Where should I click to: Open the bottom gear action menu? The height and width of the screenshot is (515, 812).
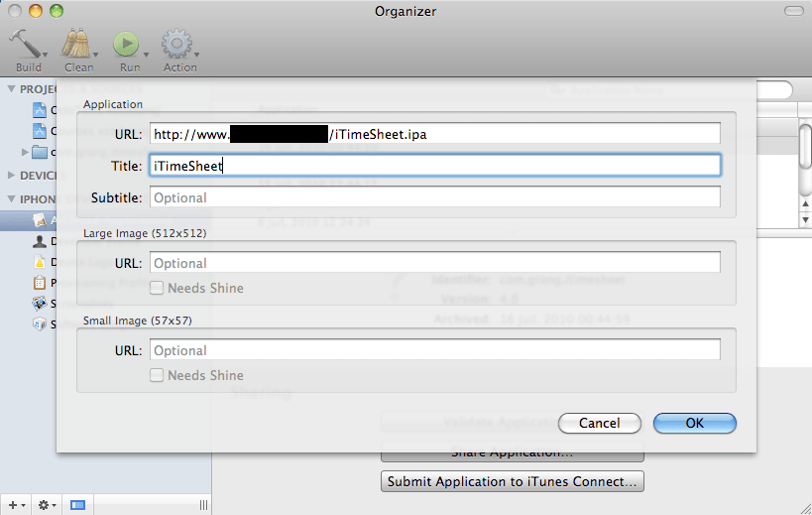45,505
